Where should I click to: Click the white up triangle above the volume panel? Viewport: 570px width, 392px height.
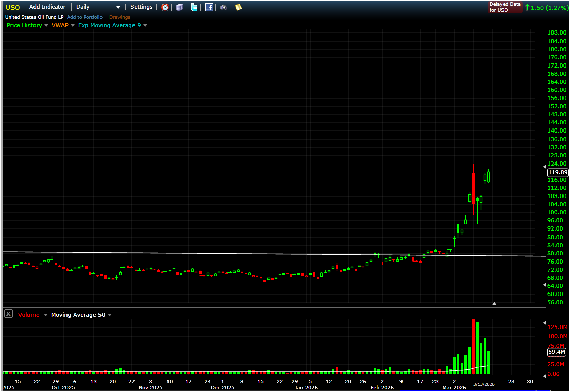[x=494, y=303]
